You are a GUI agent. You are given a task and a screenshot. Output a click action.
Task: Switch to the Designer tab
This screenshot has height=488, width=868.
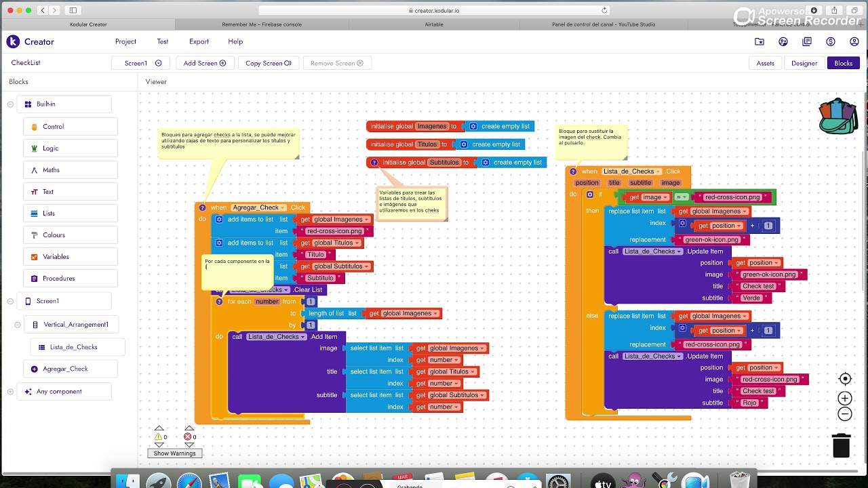click(804, 62)
